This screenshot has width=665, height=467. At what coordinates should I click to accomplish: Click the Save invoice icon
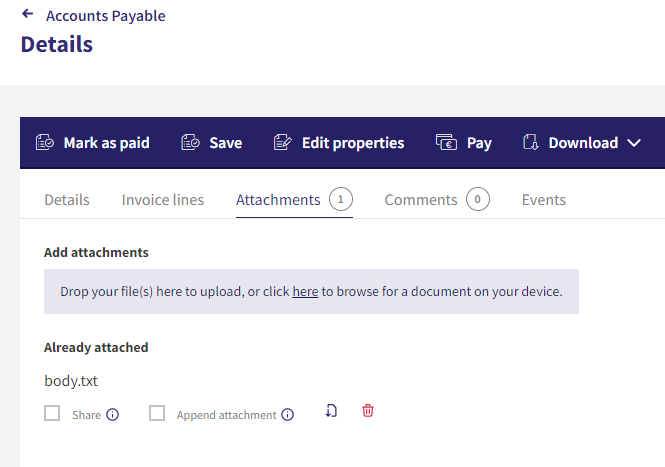(190, 143)
